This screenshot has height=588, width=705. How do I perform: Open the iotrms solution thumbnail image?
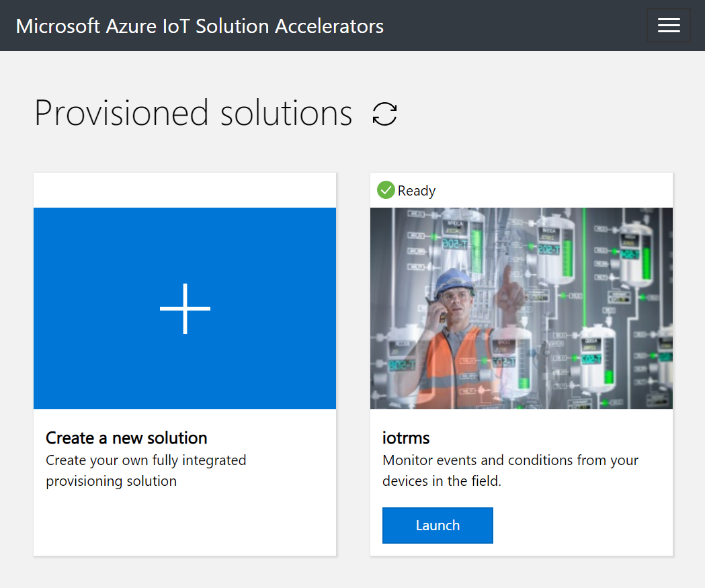point(521,308)
